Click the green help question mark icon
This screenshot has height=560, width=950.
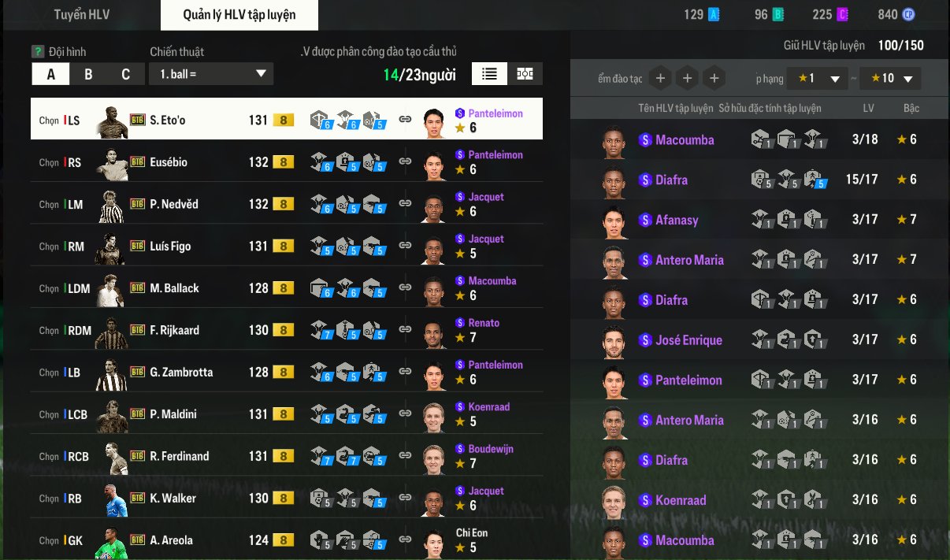click(37, 52)
